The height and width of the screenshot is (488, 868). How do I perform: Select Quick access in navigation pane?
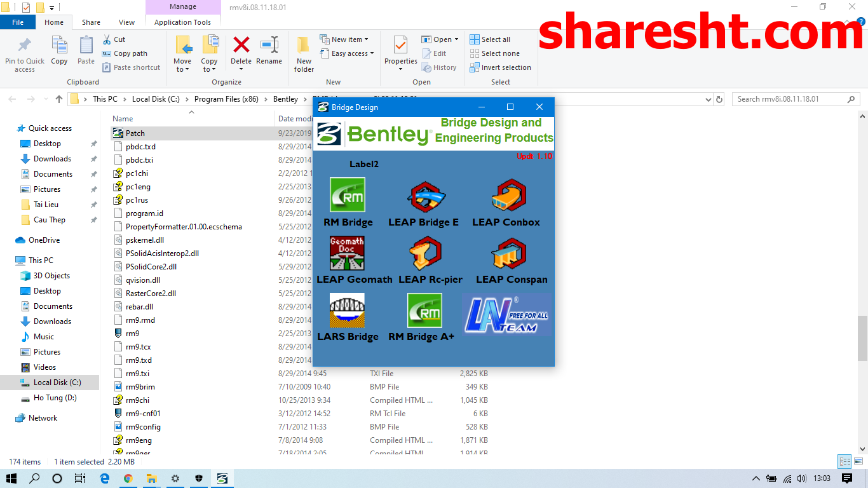coord(50,128)
